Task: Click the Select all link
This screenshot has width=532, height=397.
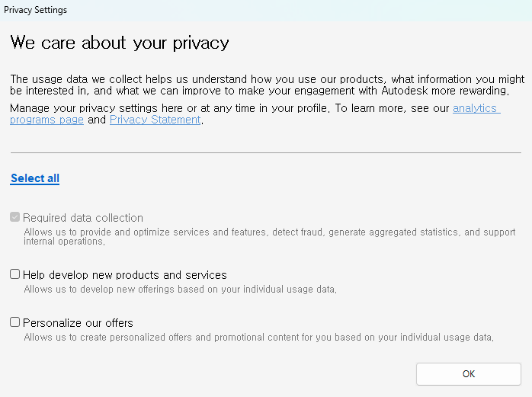Action: 35,178
